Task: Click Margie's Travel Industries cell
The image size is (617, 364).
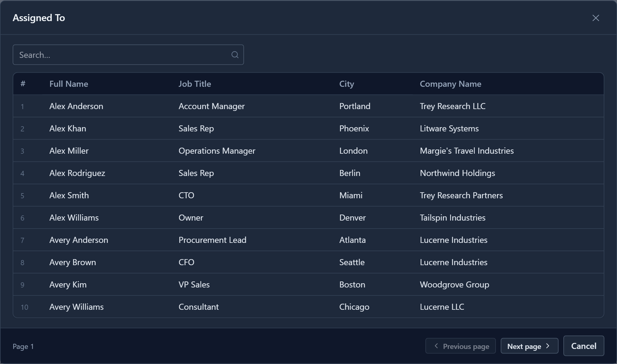Action: [x=467, y=151]
